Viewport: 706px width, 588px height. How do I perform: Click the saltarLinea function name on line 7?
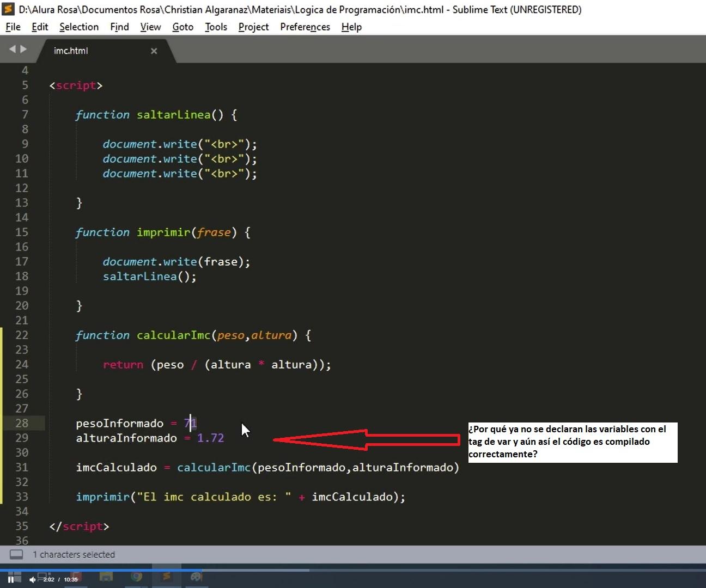(173, 114)
